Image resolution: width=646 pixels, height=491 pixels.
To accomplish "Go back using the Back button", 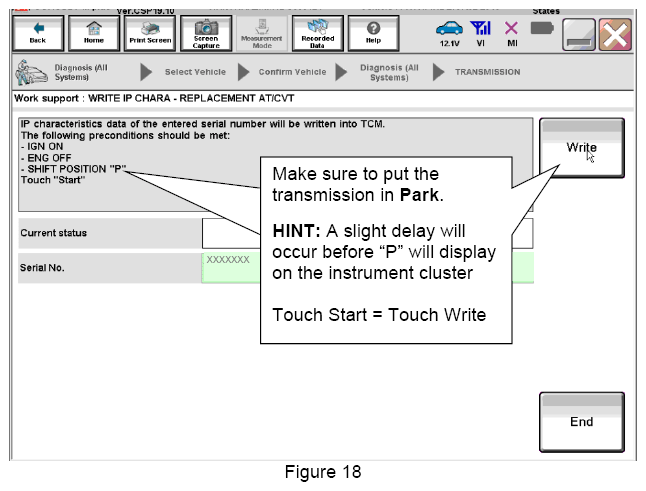I will coord(38,33).
